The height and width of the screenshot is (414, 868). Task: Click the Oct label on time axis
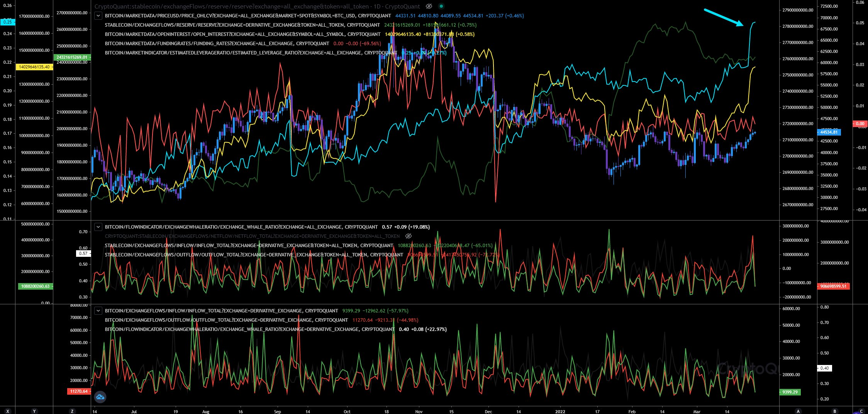click(347, 412)
